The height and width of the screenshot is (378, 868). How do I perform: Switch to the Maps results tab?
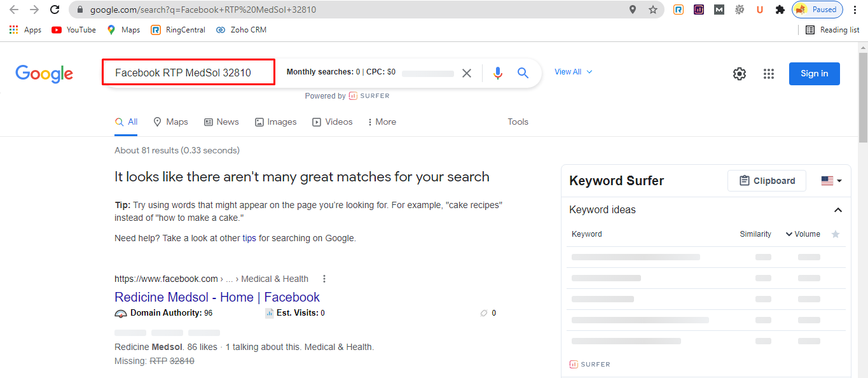(170, 122)
